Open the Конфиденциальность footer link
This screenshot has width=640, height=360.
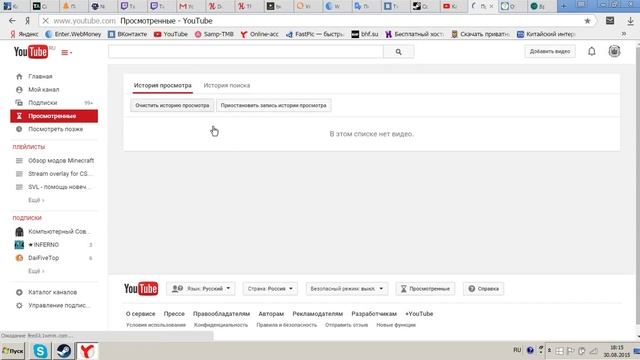[221, 325]
